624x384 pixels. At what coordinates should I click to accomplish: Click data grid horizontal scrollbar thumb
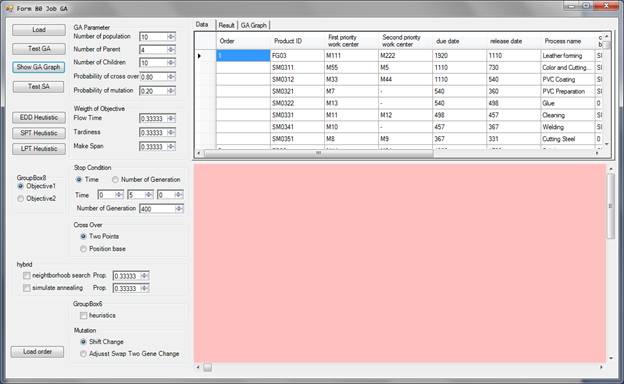tap(318, 153)
